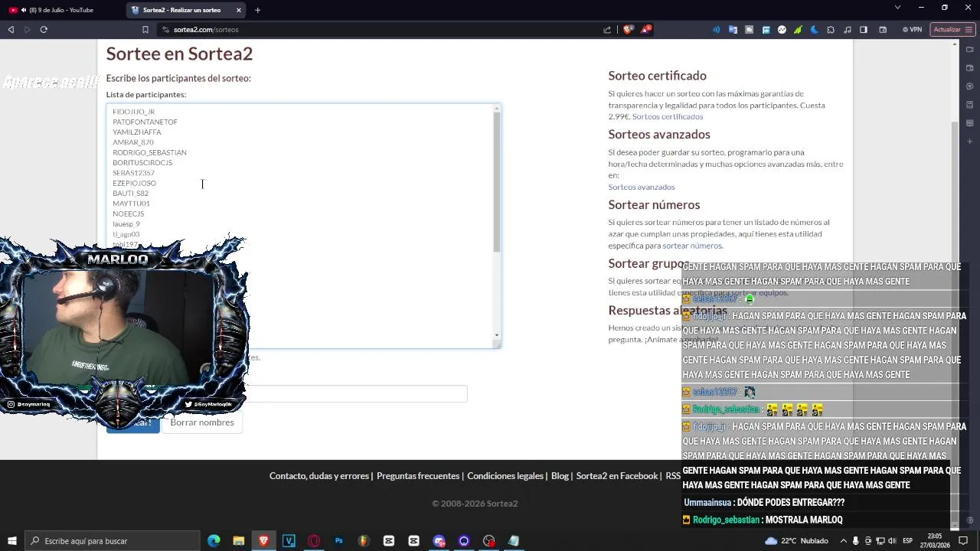Open the volume speaker tray icon
This screenshot has width=980, height=551.
(893, 541)
